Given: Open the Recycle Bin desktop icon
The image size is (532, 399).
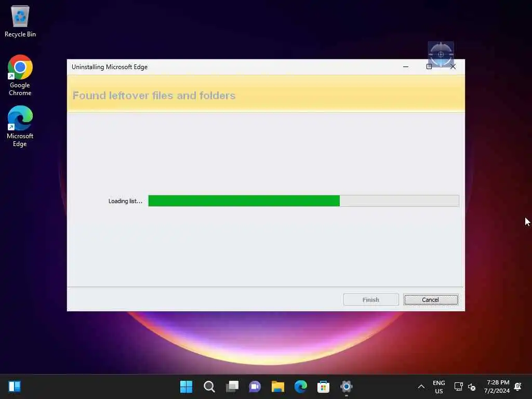Looking at the screenshot, I should coord(20,21).
